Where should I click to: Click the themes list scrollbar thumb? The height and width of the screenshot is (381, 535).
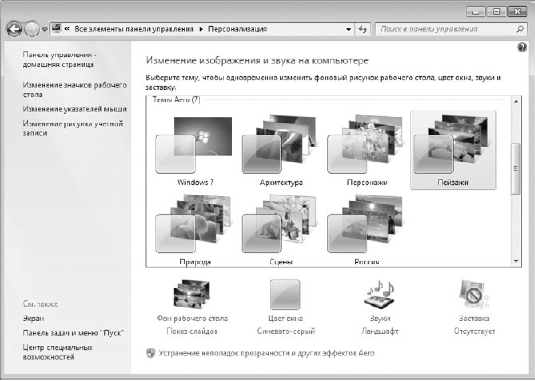pos(516,169)
